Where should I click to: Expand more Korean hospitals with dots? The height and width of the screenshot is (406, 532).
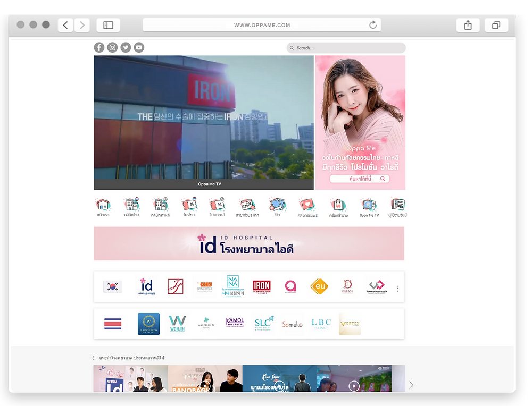coord(397,289)
